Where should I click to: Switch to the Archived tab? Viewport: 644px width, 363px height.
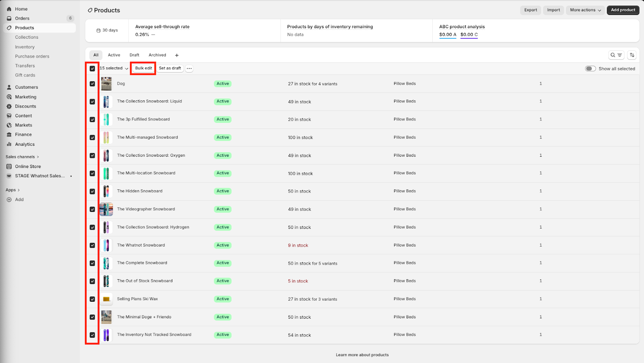click(x=157, y=55)
